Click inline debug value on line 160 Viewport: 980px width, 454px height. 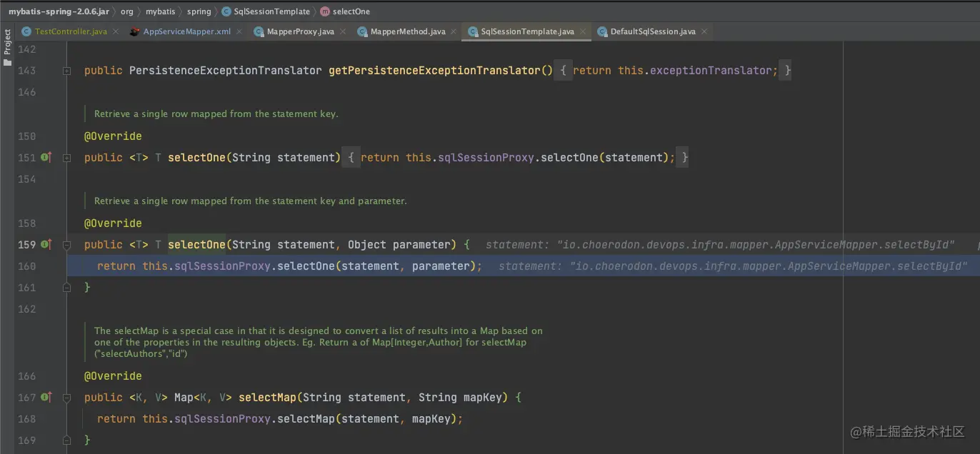pos(733,266)
